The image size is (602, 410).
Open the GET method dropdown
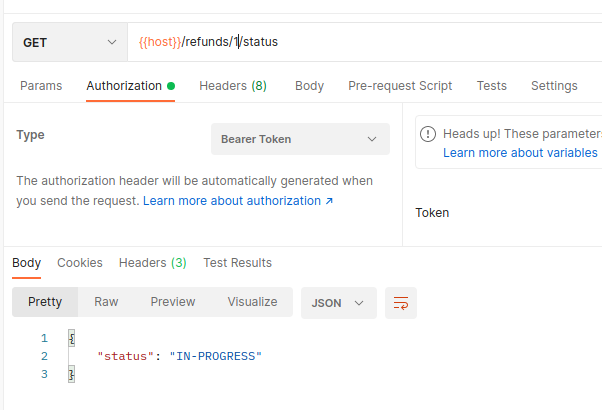tap(70, 42)
